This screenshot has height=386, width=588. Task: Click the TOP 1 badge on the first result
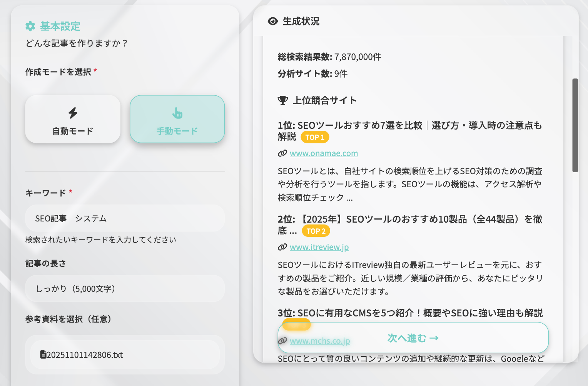point(315,137)
